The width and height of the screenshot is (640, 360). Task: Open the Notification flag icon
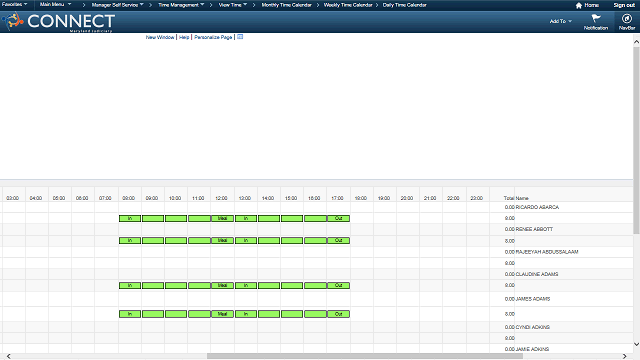tap(596, 22)
